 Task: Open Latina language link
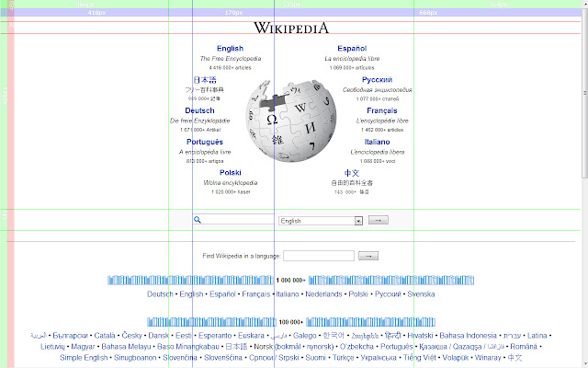point(537,335)
